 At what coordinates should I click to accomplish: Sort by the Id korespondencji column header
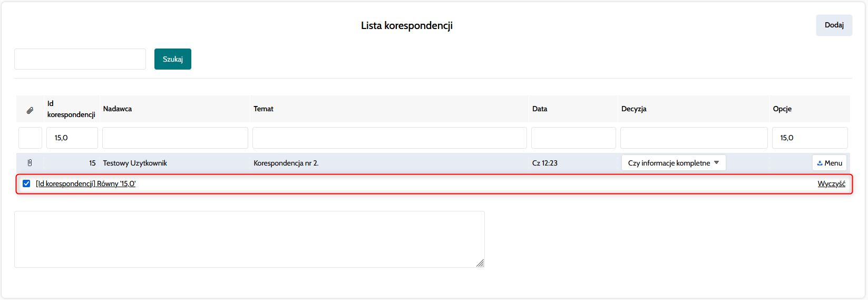point(71,109)
